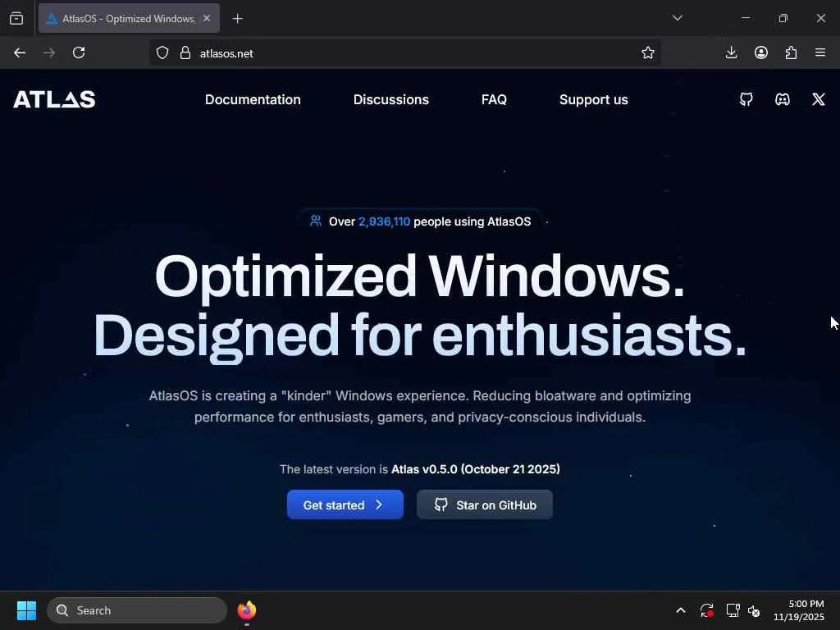Click the ATLAS logo

[54, 99]
